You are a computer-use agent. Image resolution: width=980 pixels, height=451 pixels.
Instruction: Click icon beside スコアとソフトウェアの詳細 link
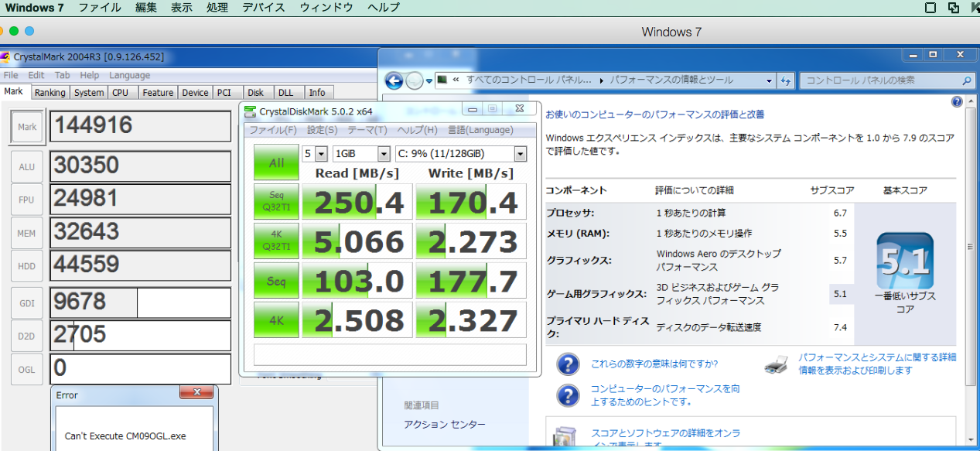click(x=564, y=437)
